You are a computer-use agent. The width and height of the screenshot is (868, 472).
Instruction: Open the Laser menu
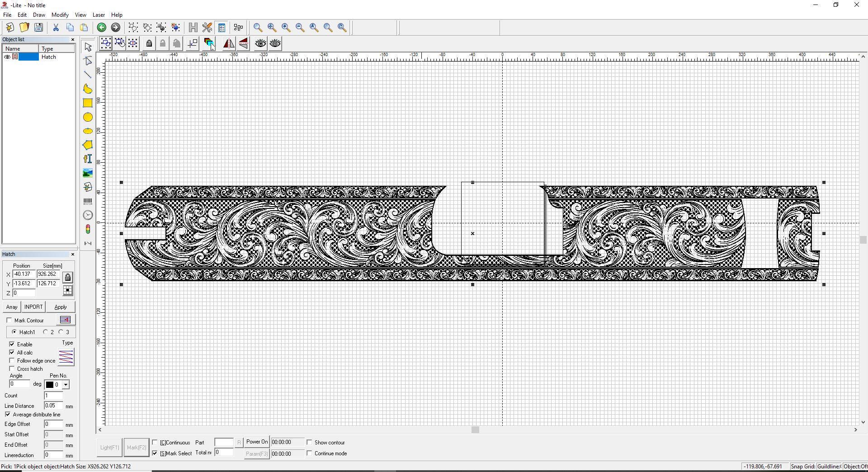coord(99,15)
